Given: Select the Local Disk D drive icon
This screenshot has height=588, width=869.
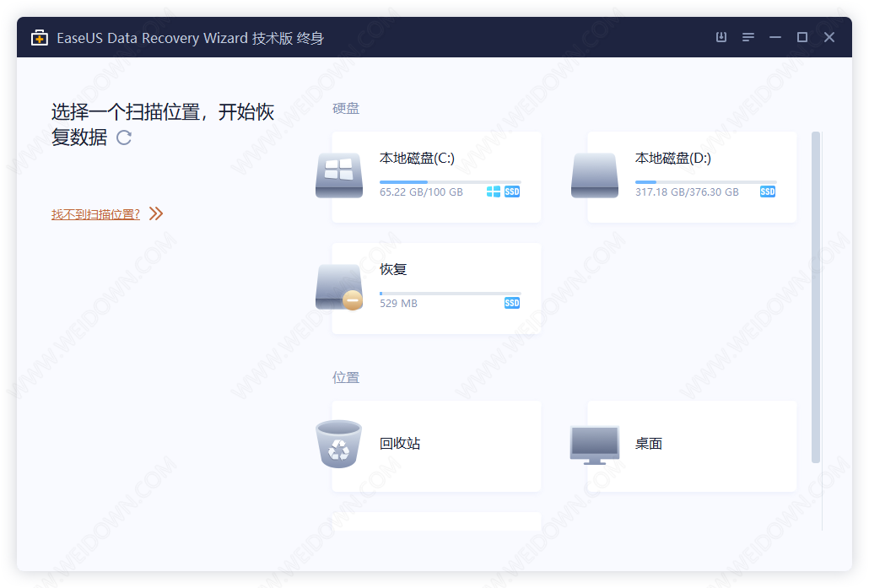Looking at the screenshot, I should [x=595, y=175].
